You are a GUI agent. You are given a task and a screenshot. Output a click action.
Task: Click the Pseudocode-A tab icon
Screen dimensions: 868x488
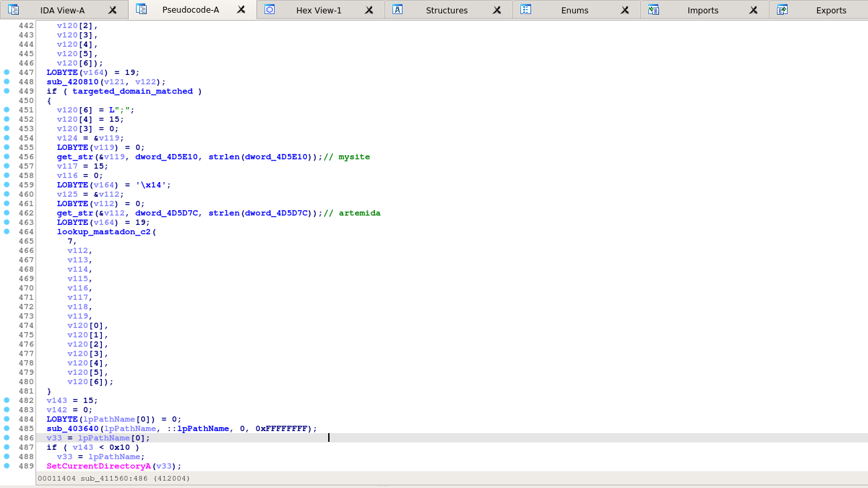pos(141,9)
